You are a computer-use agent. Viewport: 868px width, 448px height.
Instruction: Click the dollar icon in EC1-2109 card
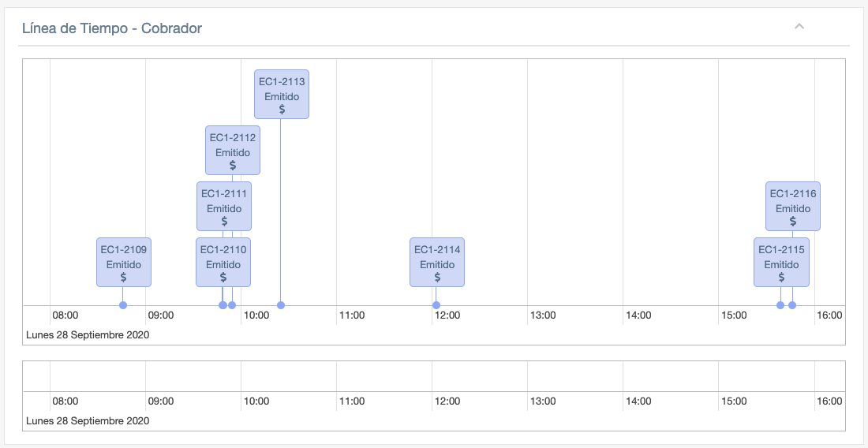point(124,277)
